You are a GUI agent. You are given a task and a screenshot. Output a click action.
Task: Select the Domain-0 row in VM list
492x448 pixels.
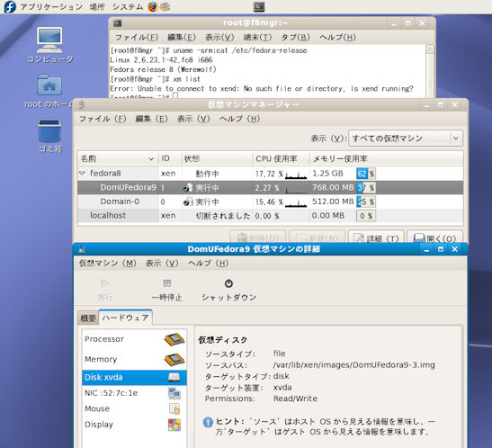(270, 202)
